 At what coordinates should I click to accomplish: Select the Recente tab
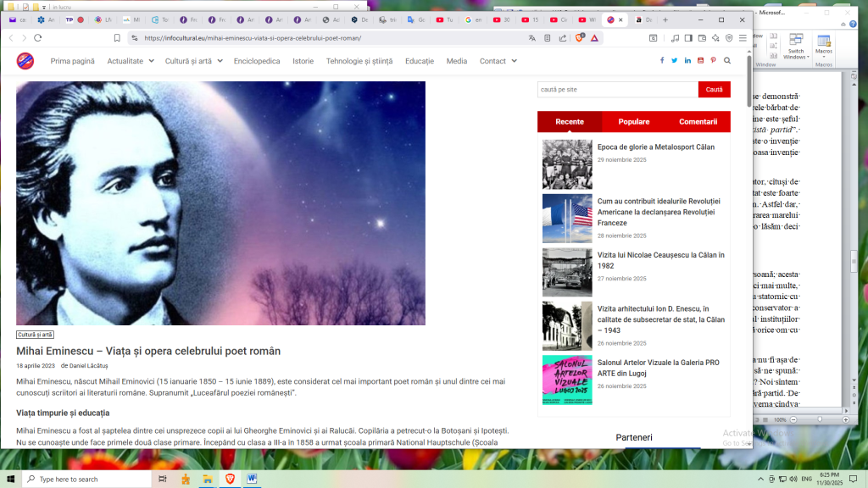tap(570, 122)
